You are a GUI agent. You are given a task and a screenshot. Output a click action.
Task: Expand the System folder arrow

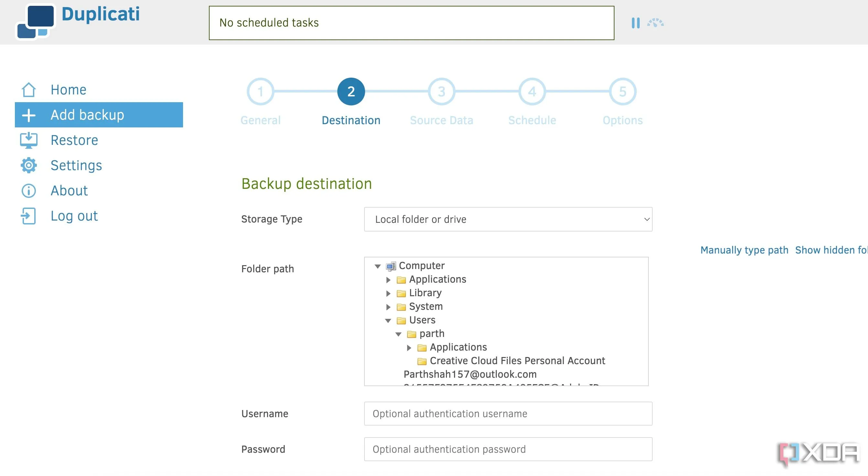[x=388, y=307]
